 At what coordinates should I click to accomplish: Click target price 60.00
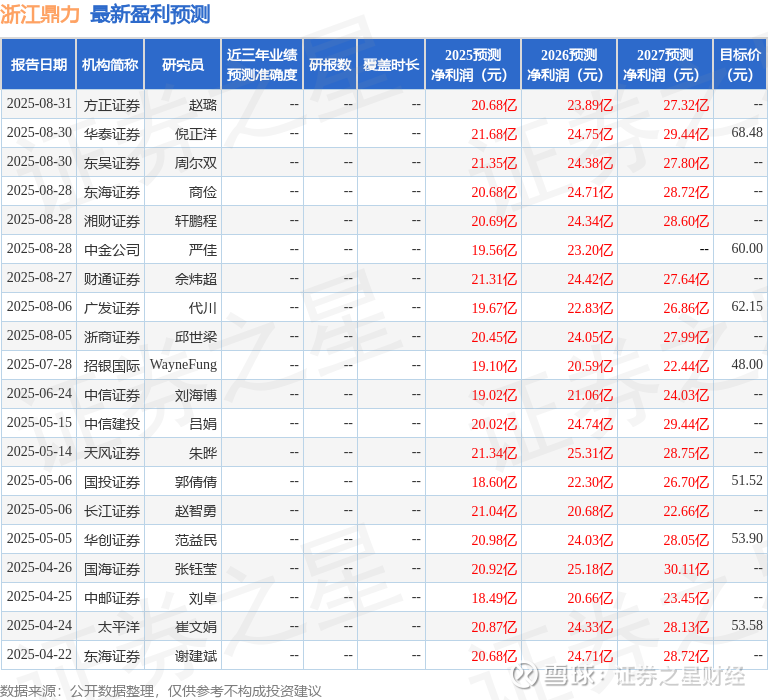[x=747, y=248]
